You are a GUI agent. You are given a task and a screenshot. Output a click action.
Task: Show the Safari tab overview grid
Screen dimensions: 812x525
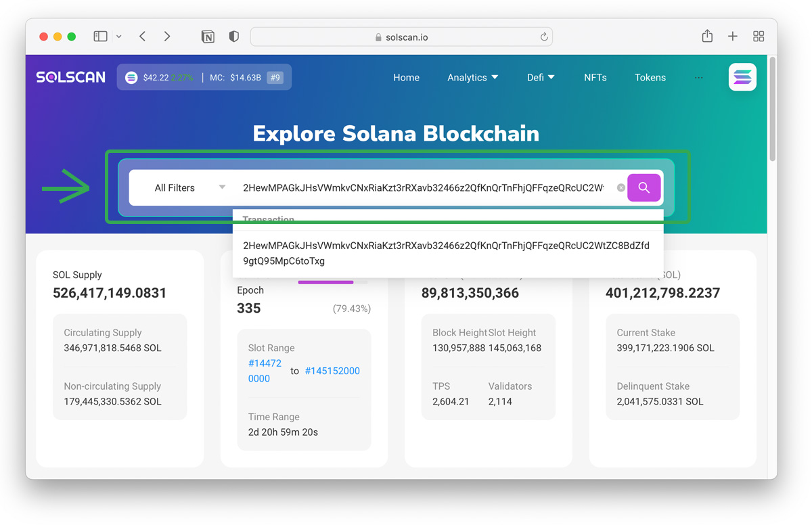click(x=759, y=37)
